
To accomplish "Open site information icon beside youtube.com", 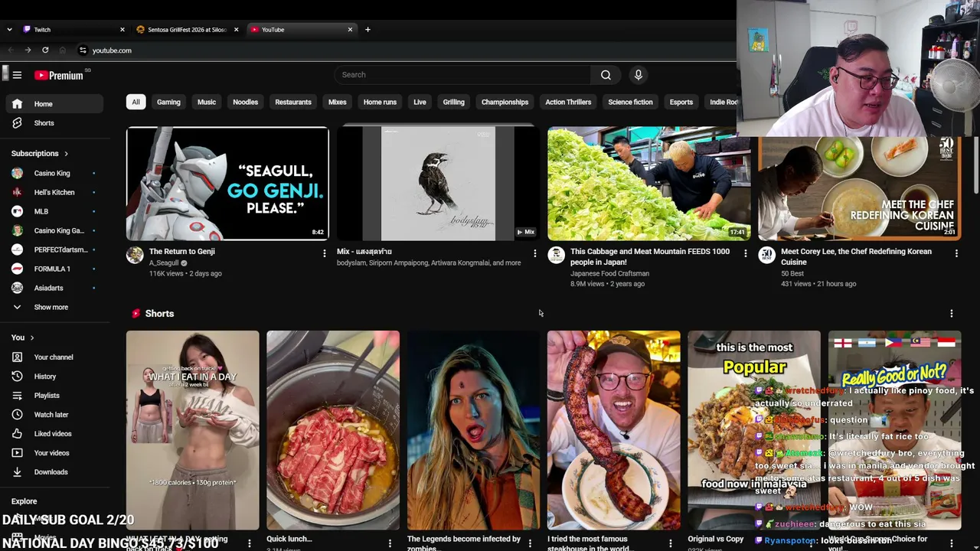I will [83, 51].
